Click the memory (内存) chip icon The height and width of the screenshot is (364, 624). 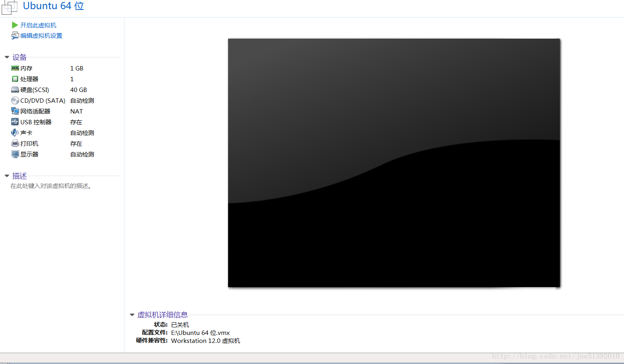click(x=15, y=68)
